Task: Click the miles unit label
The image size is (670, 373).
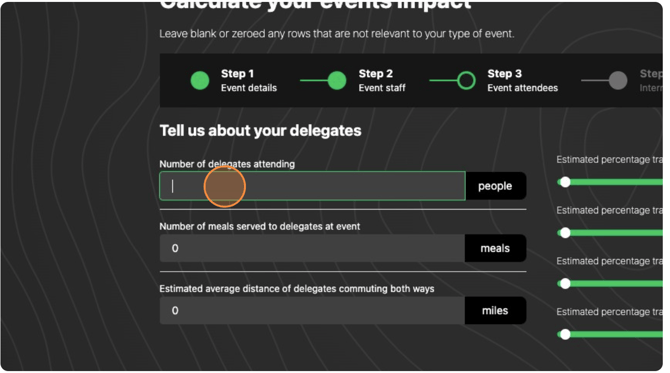Action: coord(495,311)
